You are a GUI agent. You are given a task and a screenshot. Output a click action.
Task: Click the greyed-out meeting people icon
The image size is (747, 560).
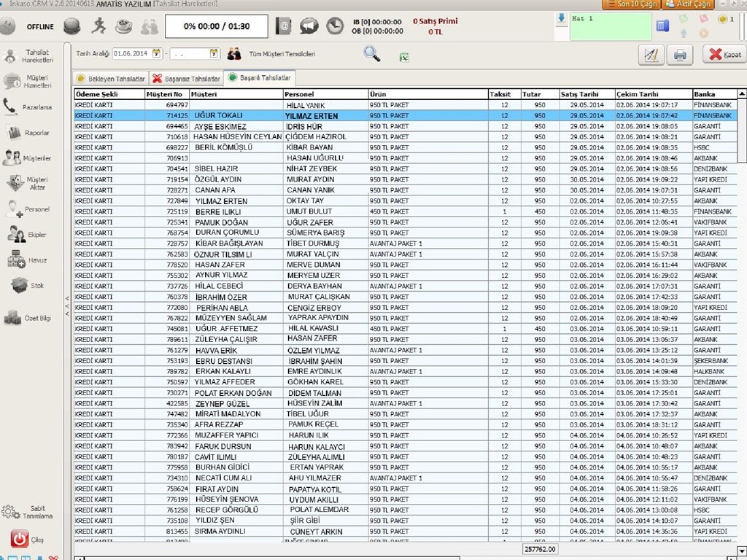pyautogui.click(x=150, y=26)
